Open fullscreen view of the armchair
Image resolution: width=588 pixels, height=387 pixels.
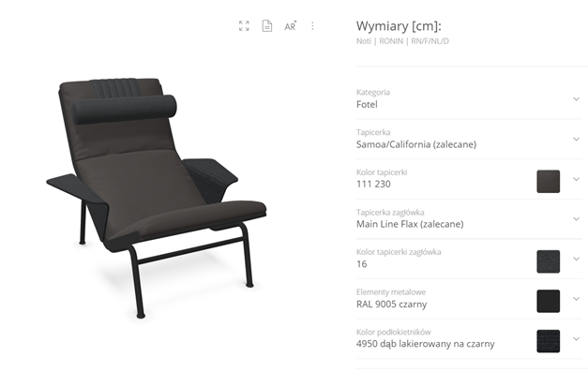coord(244,26)
